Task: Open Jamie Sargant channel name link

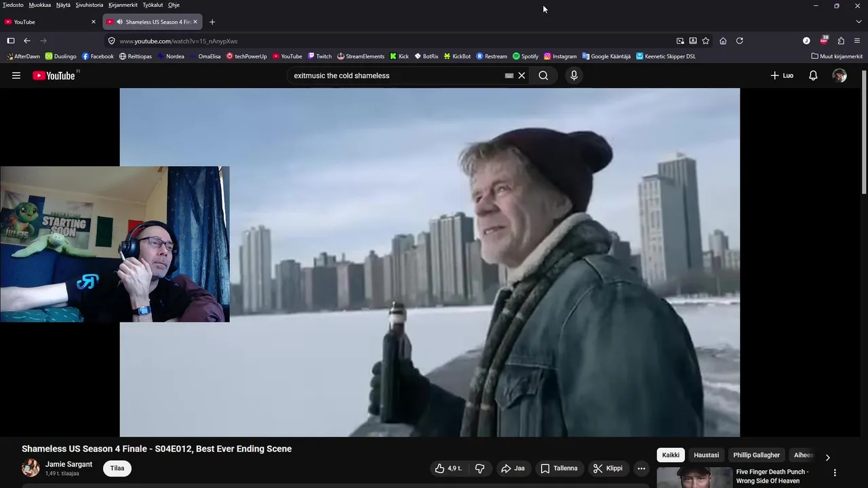Action: 68,464
